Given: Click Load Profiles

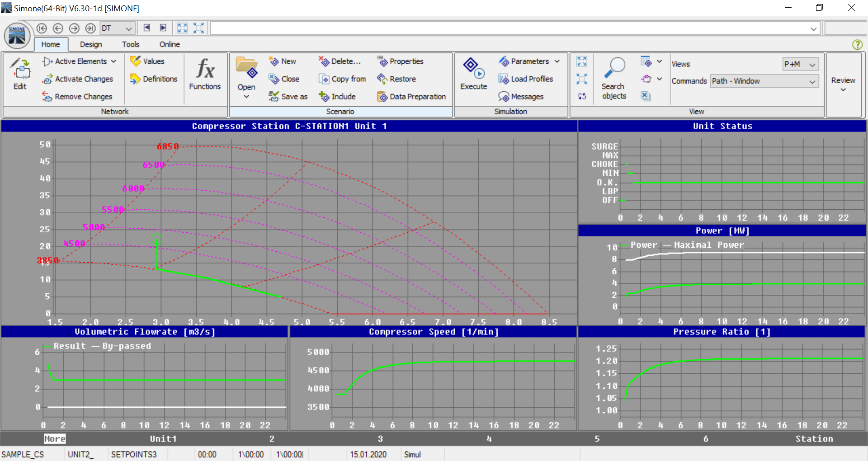Looking at the screenshot, I should pos(526,79).
